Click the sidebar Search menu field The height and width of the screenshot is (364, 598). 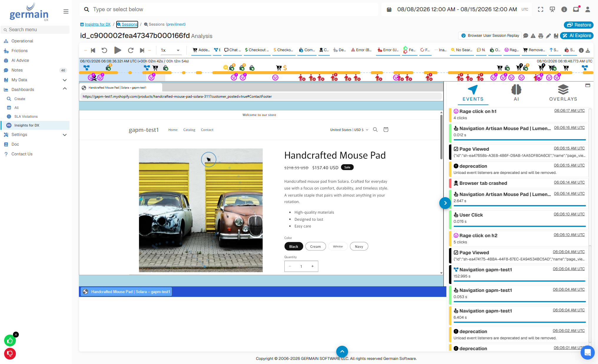tap(35, 30)
